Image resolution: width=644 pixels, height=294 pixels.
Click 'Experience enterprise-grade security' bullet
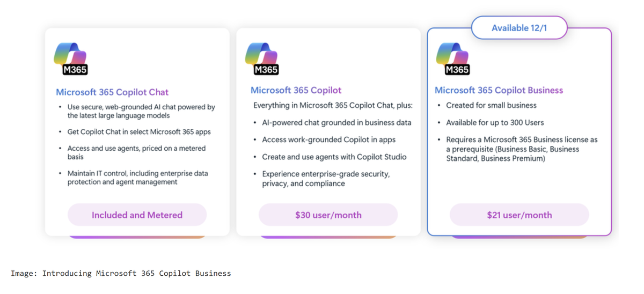coord(325,179)
